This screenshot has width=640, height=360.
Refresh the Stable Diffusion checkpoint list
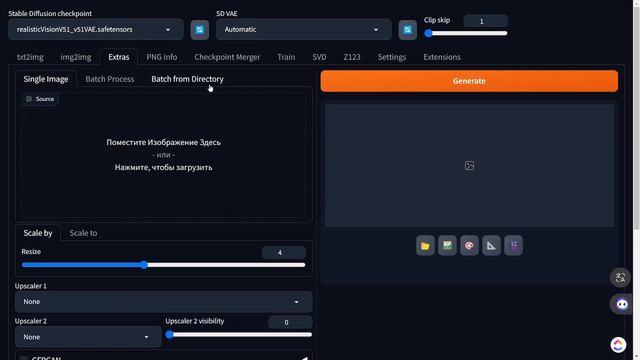pyautogui.click(x=200, y=30)
